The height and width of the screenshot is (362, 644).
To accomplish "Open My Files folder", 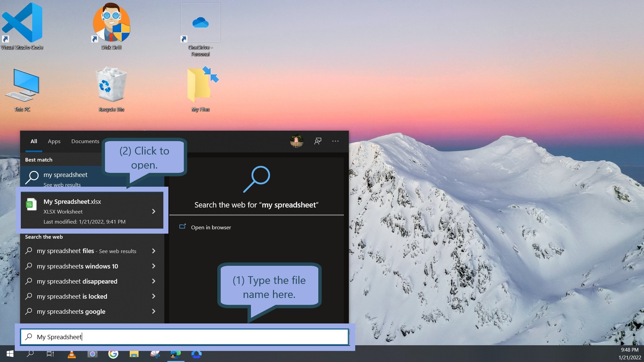I will pos(200,87).
